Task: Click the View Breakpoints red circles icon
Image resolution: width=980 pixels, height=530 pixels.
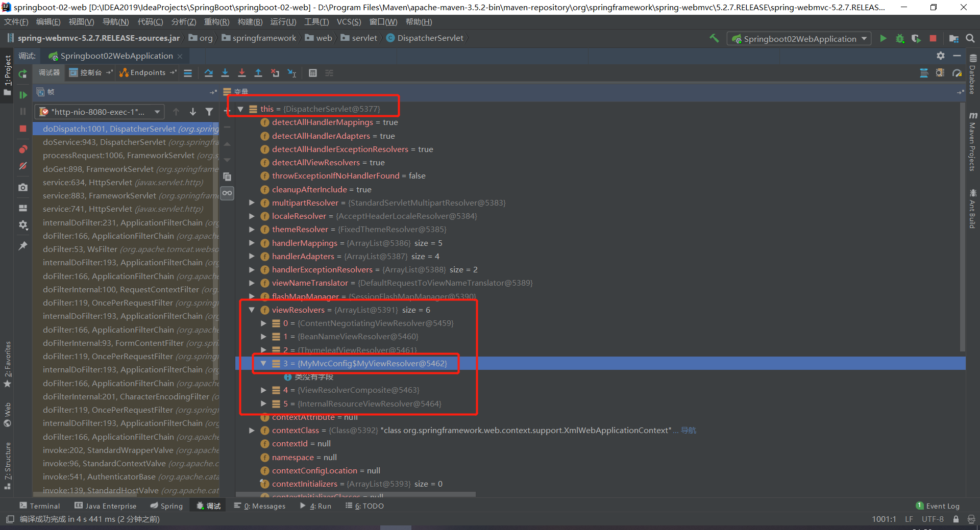Action: (x=23, y=149)
